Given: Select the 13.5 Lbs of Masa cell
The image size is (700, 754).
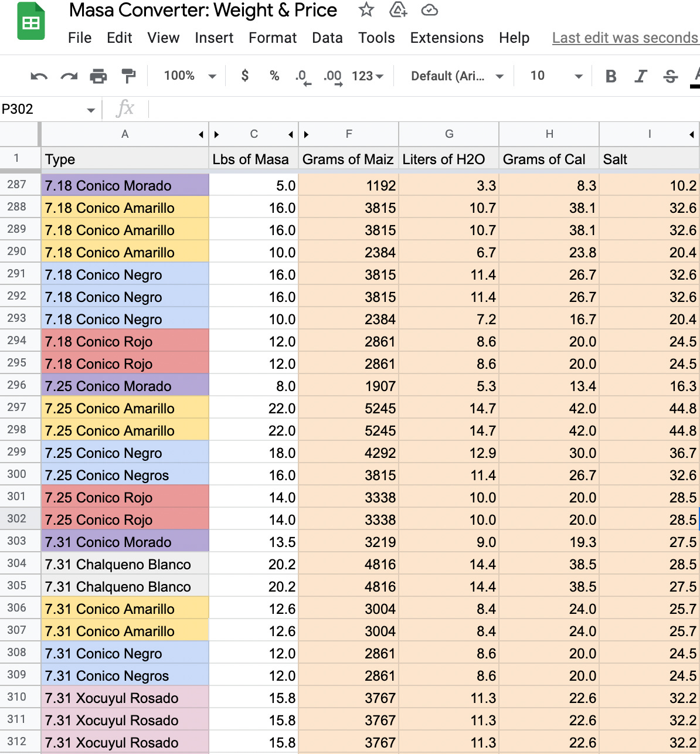Looking at the screenshot, I should point(254,542).
